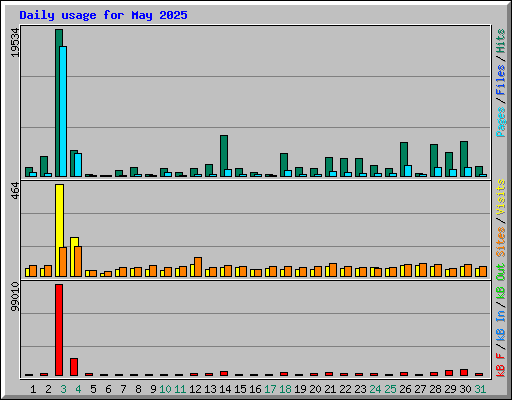This screenshot has height=400, width=512.
Task: Click x-axis day label 16
Action: click(x=255, y=389)
